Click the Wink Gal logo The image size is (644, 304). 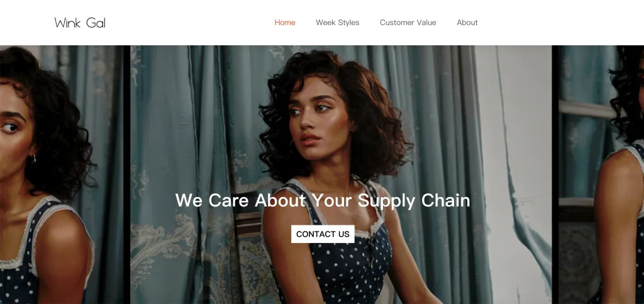[80, 23]
